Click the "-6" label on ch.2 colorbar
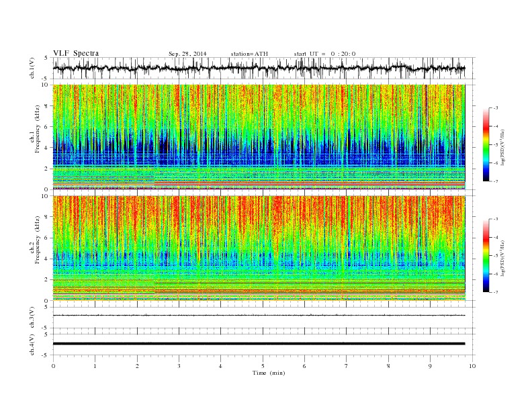This screenshot has width=532, height=411. pyautogui.click(x=496, y=274)
